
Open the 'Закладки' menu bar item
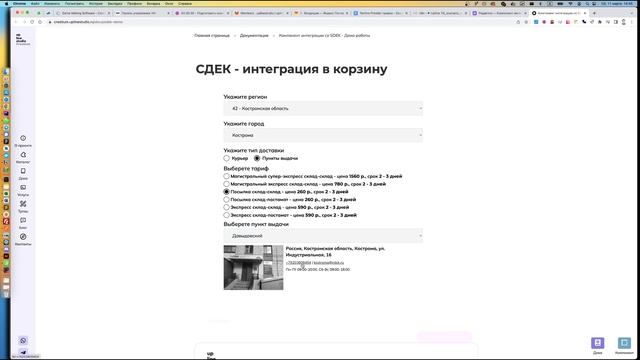tap(115, 4)
